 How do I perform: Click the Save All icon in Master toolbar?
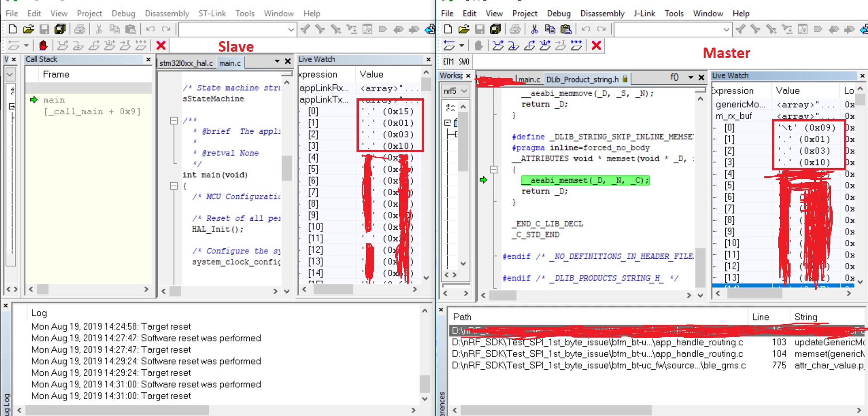tap(496, 29)
